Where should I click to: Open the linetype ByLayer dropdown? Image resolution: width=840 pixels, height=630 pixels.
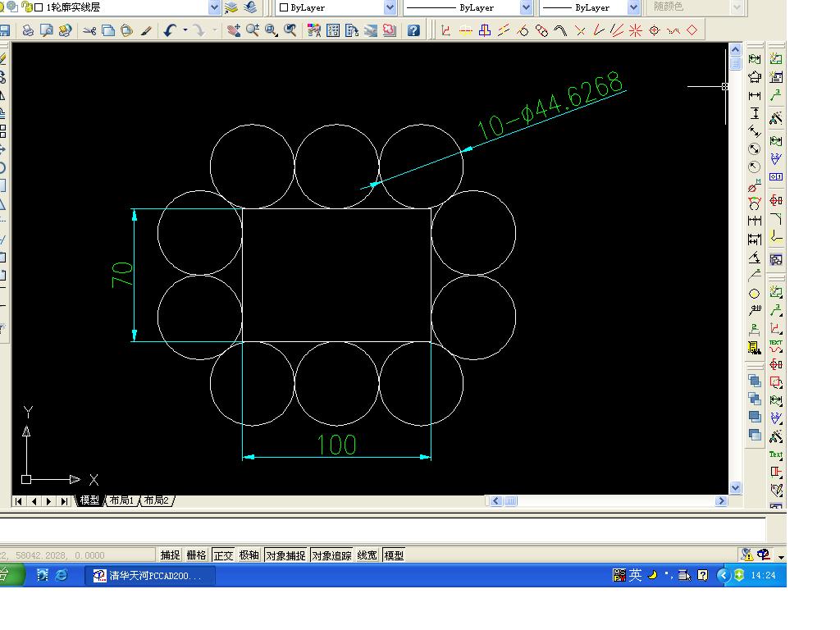pyautogui.click(x=526, y=7)
